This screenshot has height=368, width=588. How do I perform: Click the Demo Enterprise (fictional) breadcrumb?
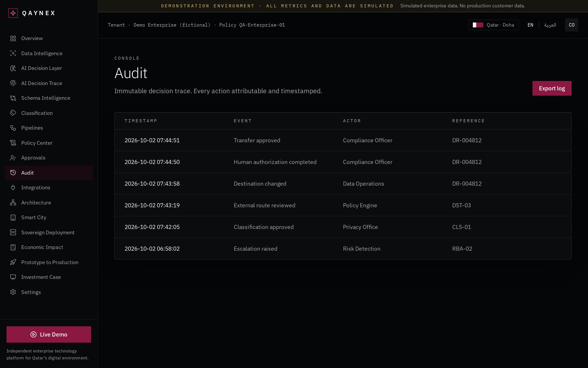click(172, 25)
